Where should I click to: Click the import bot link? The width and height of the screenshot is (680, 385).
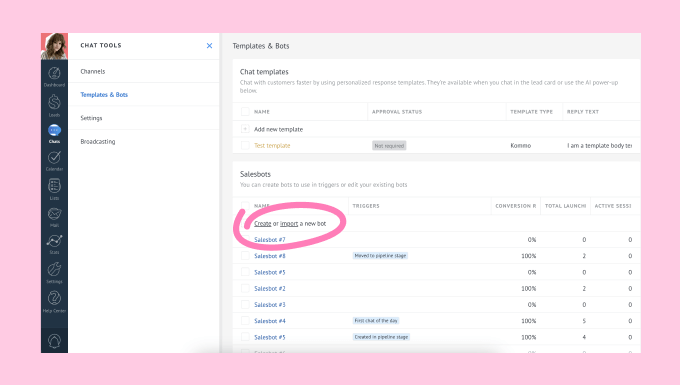289,223
